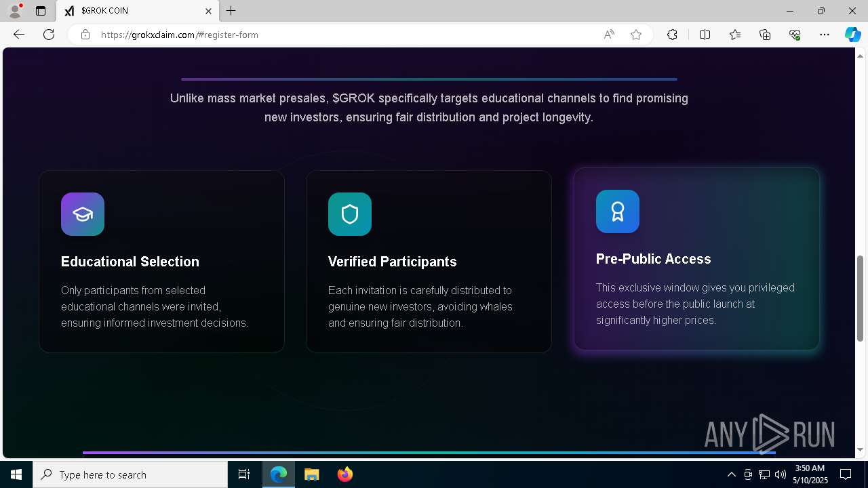Click the Pre-Public Access heading
Screen dimensions: 868x488
(654, 259)
